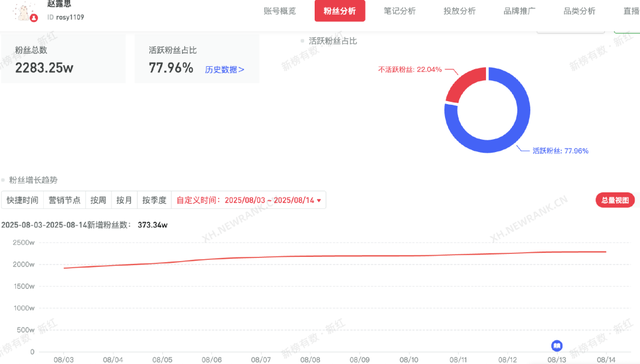Select the 快捷时间 filter option
Image resolution: width=640 pixels, height=364 pixels.
click(x=22, y=200)
